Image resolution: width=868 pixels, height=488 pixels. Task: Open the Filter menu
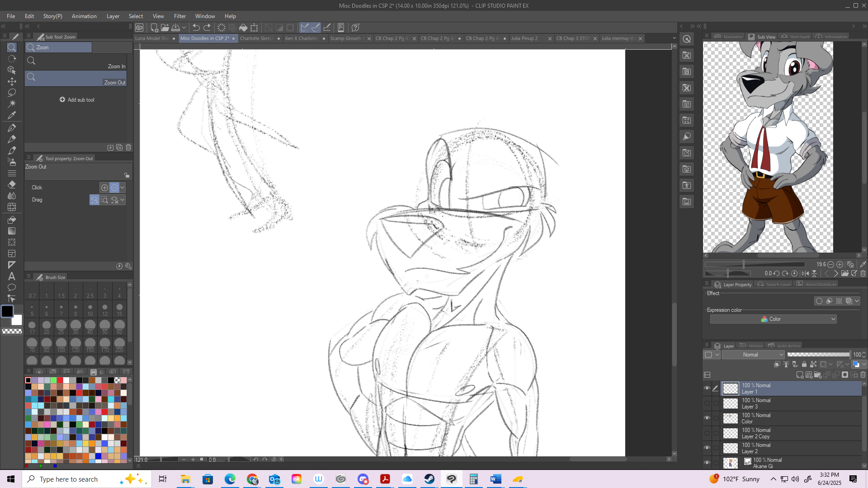point(179,16)
